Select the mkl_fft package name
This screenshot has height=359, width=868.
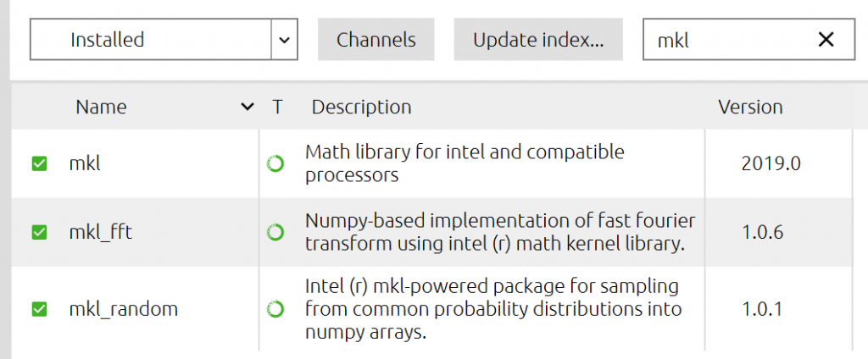(100, 232)
